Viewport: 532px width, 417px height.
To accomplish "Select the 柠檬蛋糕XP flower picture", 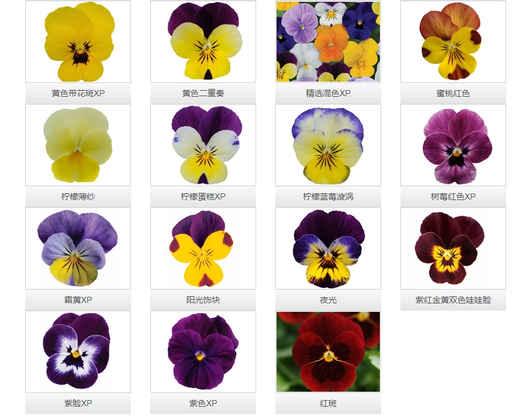I will (x=203, y=145).
